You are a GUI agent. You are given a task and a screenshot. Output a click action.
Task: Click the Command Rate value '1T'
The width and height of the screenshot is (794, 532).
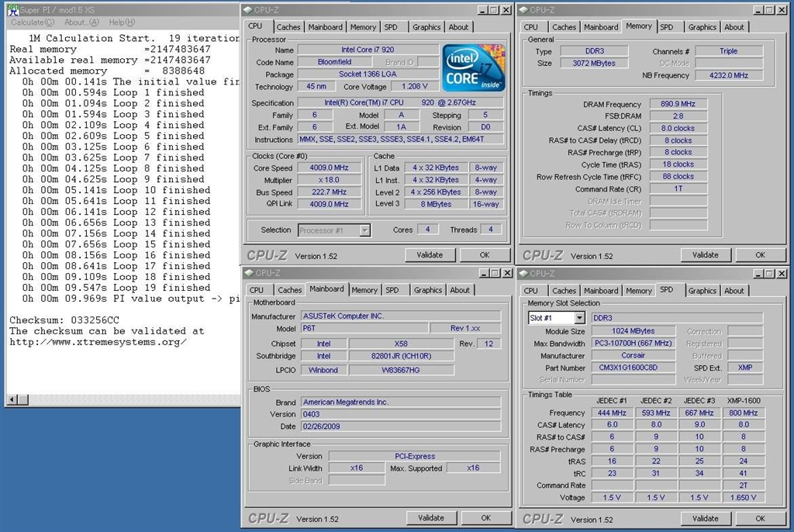point(678,188)
